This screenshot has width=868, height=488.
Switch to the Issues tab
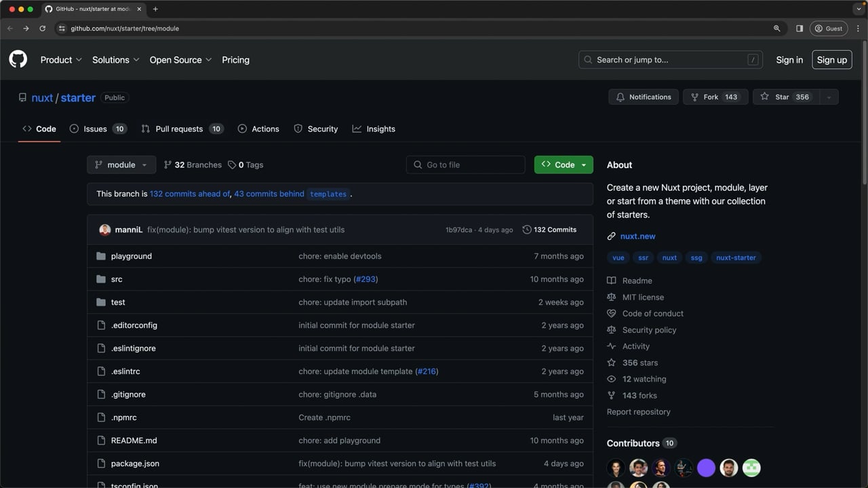[x=98, y=129]
